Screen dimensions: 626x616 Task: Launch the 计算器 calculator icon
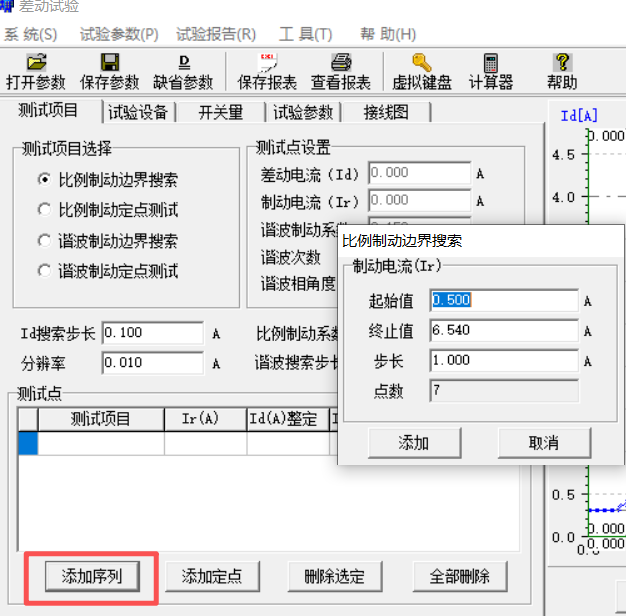coord(490,63)
